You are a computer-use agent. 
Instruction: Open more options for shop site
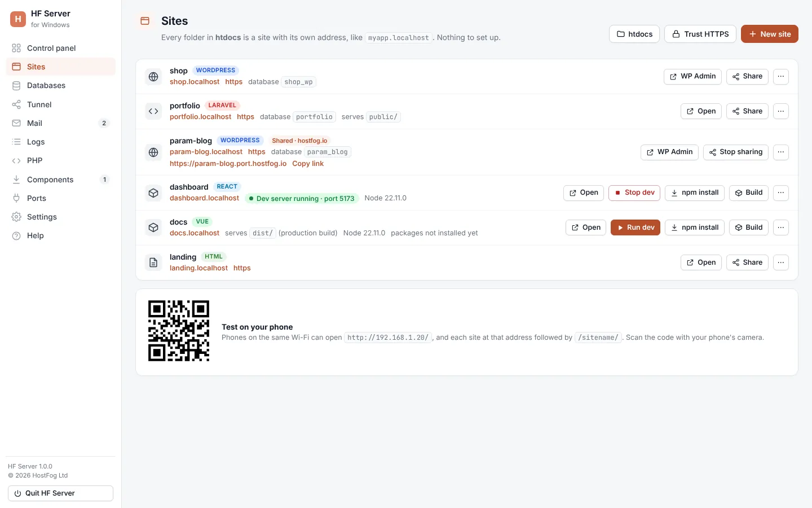coord(781,76)
